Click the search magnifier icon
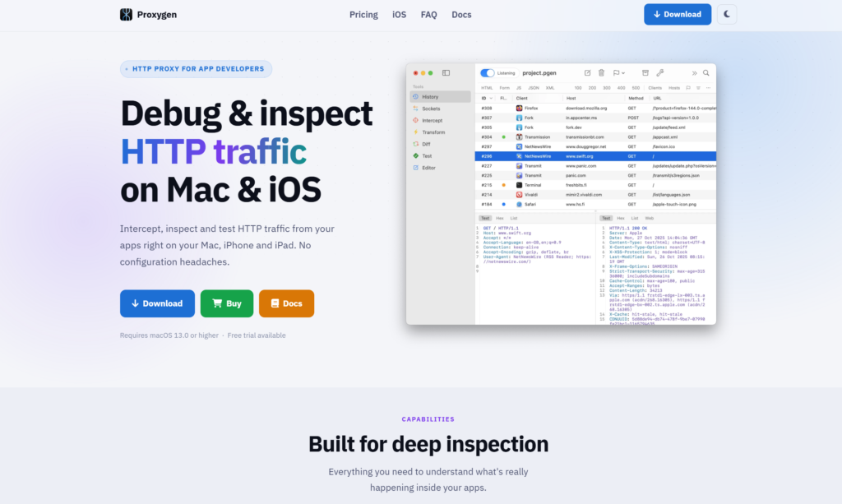The image size is (842, 504). coord(706,73)
